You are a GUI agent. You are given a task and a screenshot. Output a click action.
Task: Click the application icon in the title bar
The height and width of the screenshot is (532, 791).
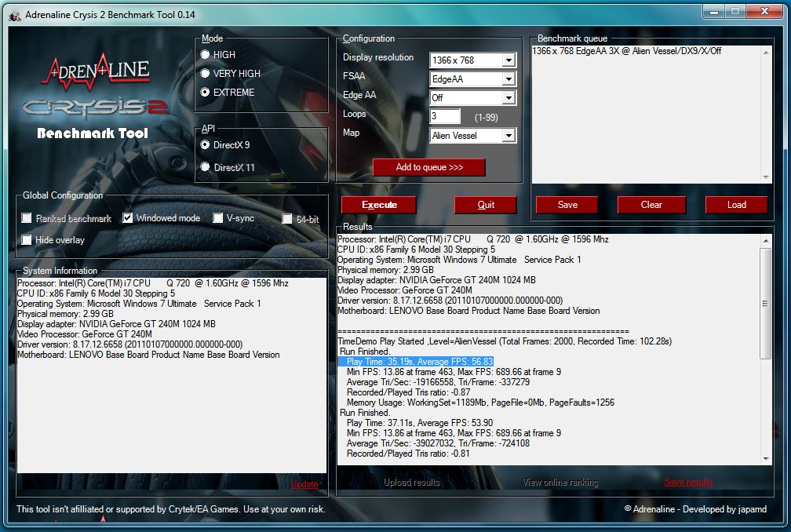(15, 15)
